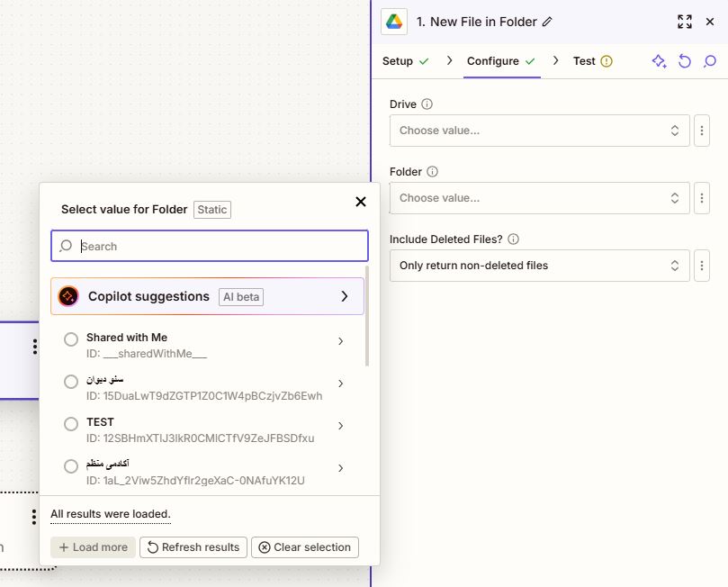Click the folder list scrollbar

pyautogui.click(x=367, y=316)
